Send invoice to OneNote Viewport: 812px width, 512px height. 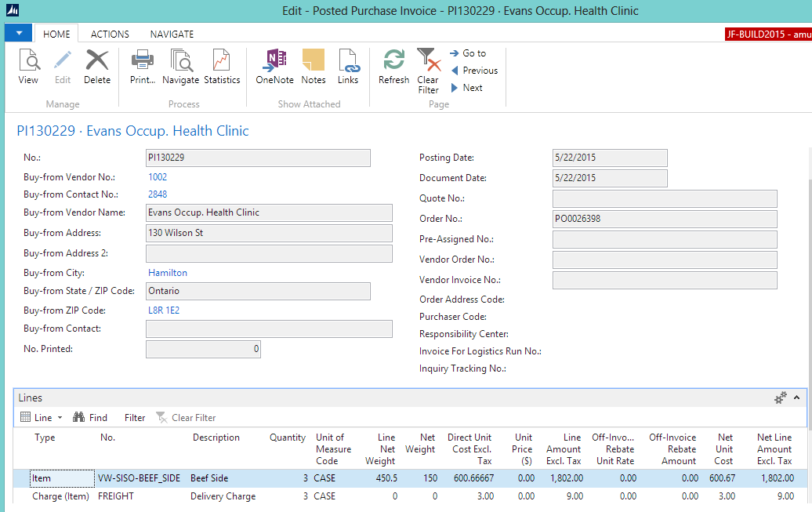274,67
